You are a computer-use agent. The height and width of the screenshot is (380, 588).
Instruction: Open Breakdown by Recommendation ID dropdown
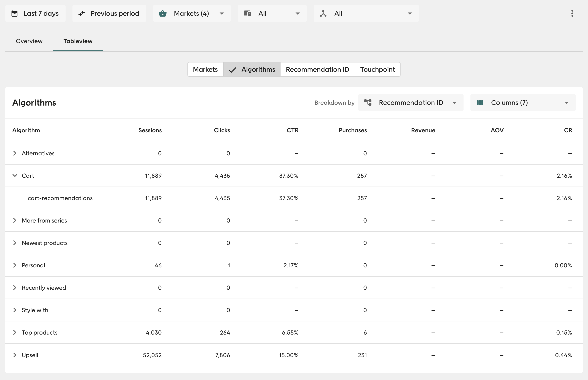coord(411,102)
